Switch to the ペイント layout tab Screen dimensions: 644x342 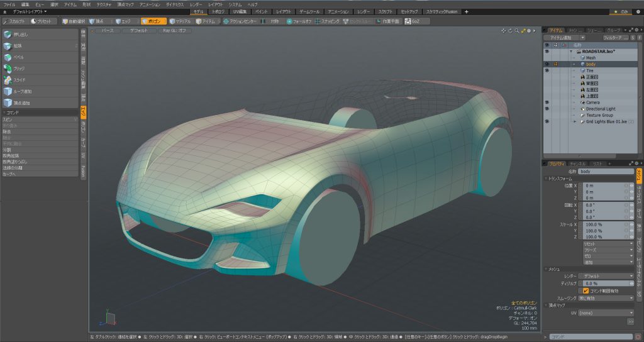tap(261, 12)
